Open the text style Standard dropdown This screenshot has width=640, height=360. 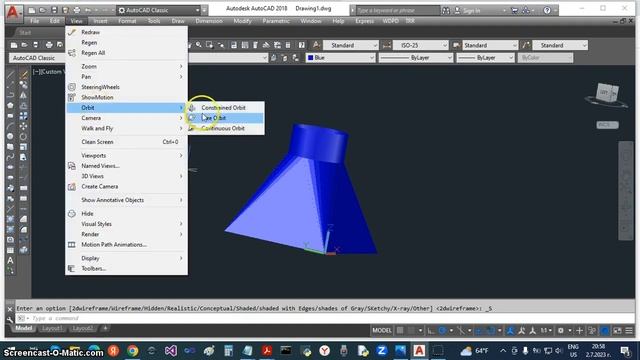coord(351,45)
